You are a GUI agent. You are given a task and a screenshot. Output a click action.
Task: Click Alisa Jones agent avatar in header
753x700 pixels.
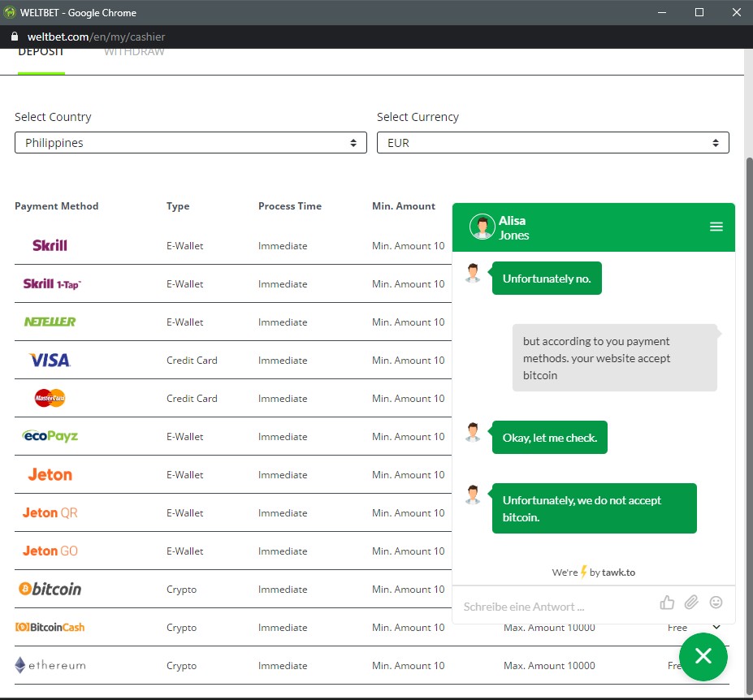coord(483,227)
